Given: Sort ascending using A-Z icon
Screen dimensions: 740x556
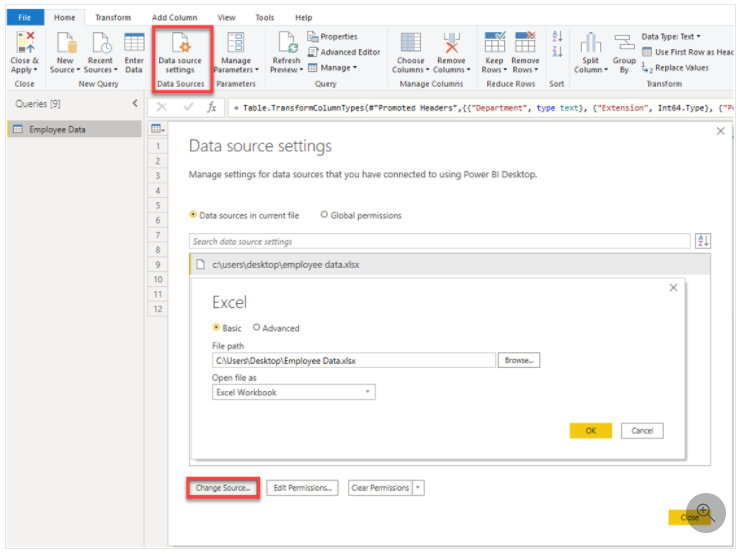Looking at the screenshot, I should [557, 36].
